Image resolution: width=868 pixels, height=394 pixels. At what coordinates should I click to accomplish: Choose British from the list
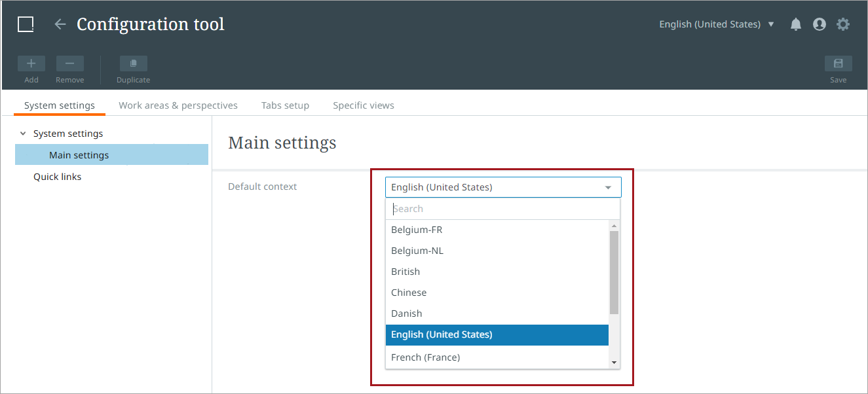click(497, 272)
